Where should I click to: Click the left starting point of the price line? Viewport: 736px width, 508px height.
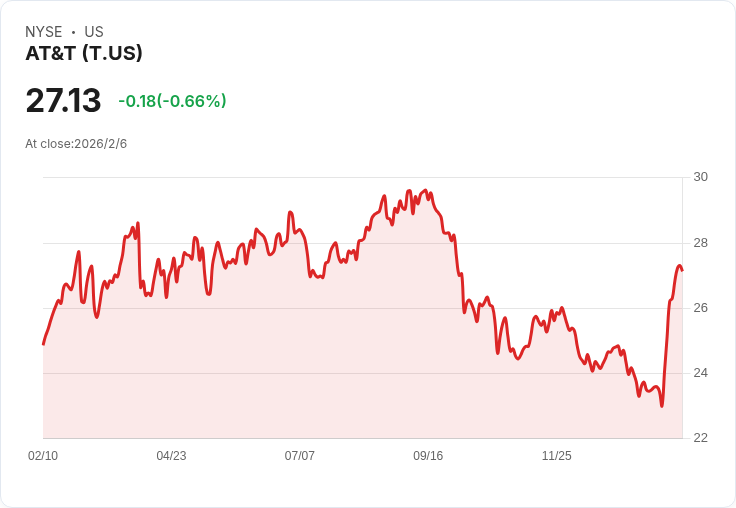pyautogui.click(x=43, y=344)
